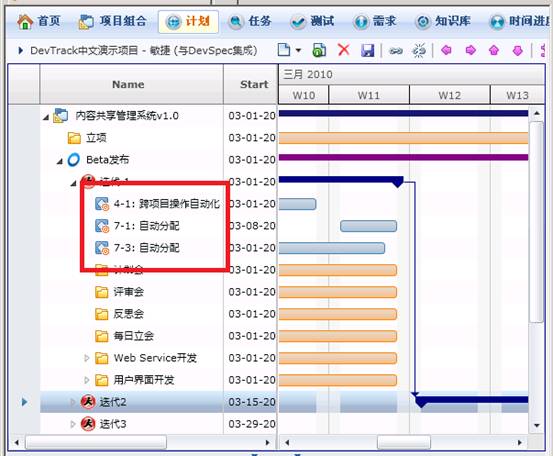This screenshot has height=456, width=553.
Task: Click the pink left arrow outdent icon
Action: click(446, 50)
